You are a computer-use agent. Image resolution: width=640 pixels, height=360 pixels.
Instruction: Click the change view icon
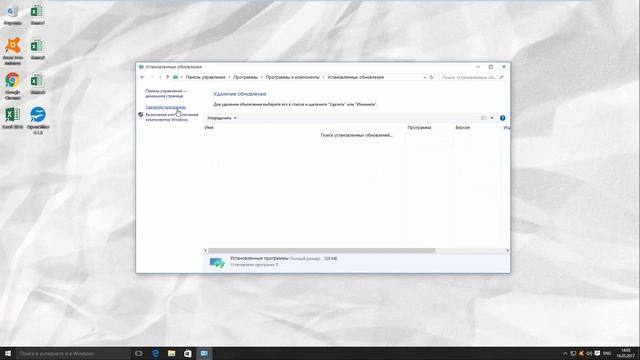coord(484,118)
